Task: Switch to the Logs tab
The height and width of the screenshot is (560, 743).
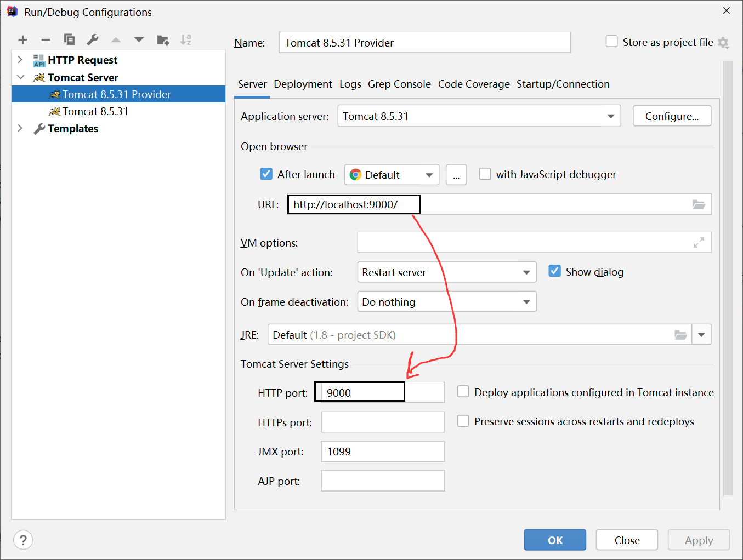Action: pos(350,84)
